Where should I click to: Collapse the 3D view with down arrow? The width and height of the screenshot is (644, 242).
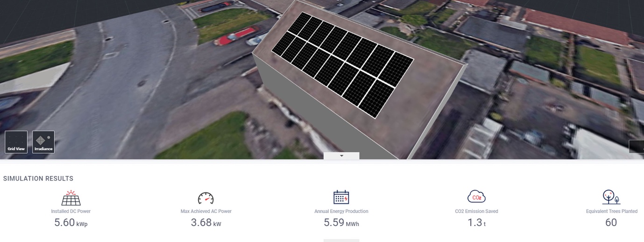click(x=341, y=156)
